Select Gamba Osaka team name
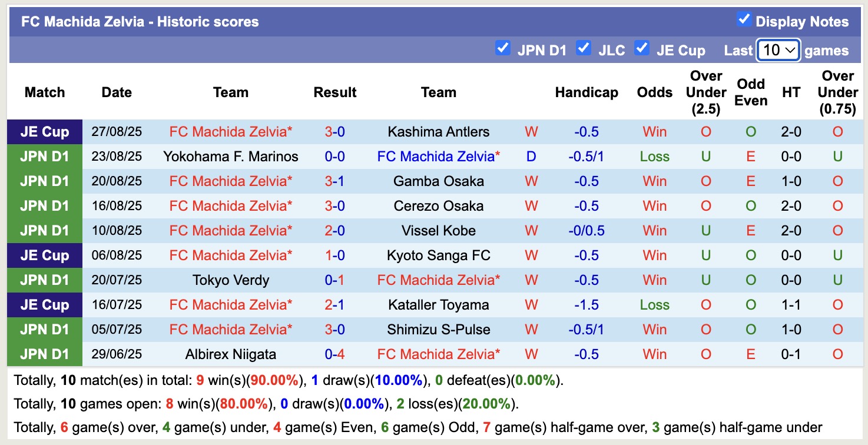The image size is (868, 445). [438, 181]
